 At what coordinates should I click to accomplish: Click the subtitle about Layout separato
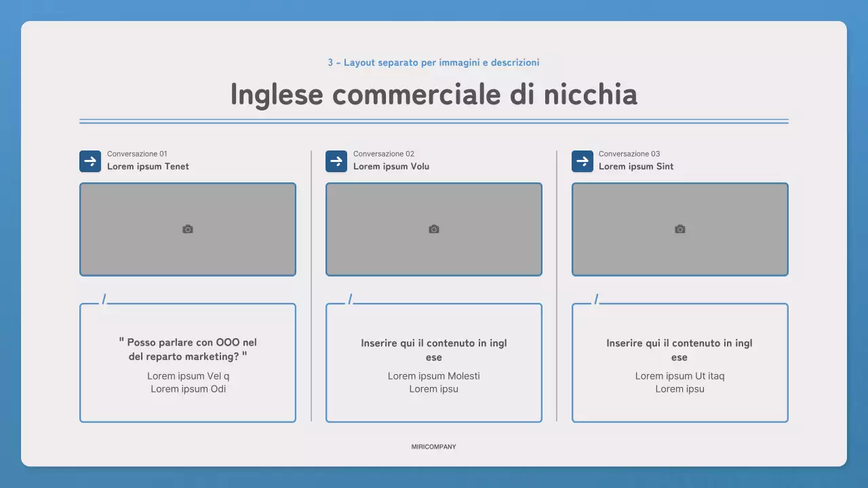[434, 62]
